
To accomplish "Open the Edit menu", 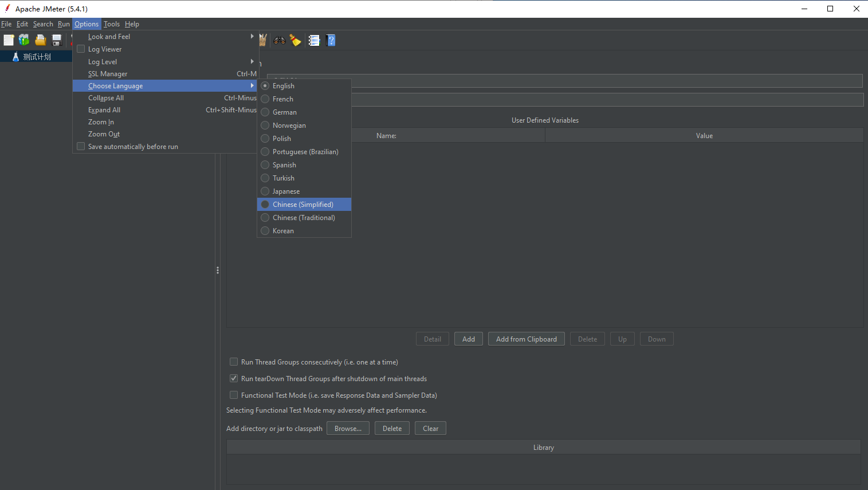I will click(x=22, y=24).
